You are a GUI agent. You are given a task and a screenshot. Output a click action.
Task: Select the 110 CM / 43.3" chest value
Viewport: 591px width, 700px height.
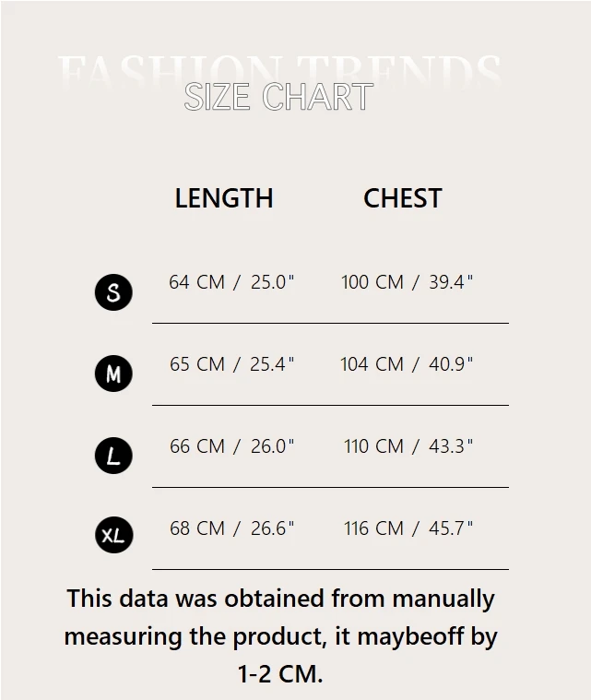(408, 446)
